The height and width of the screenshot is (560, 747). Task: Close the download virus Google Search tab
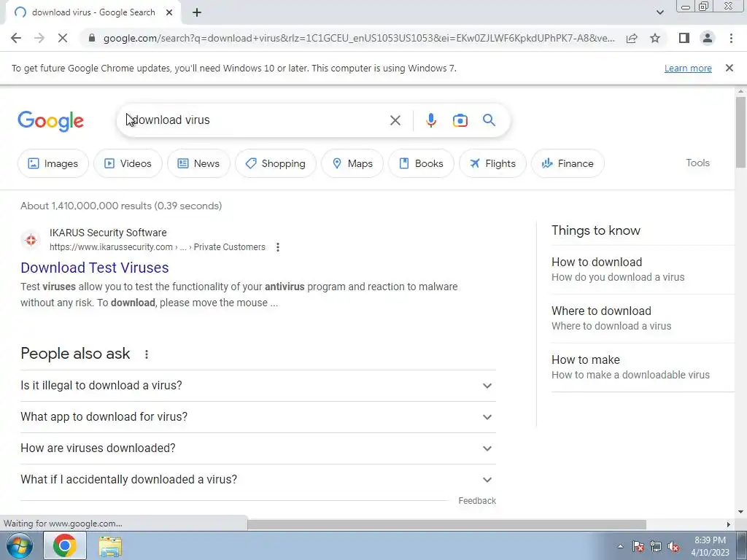[x=169, y=13]
